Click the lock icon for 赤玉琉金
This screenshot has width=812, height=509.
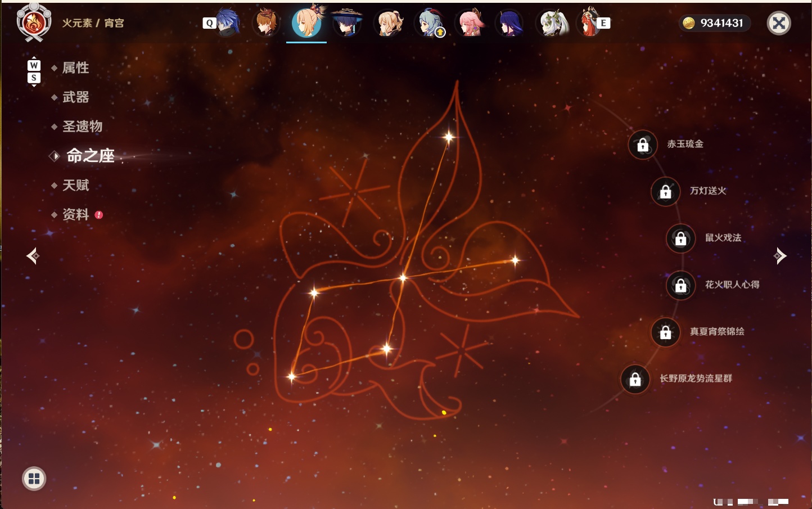point(643,145)
